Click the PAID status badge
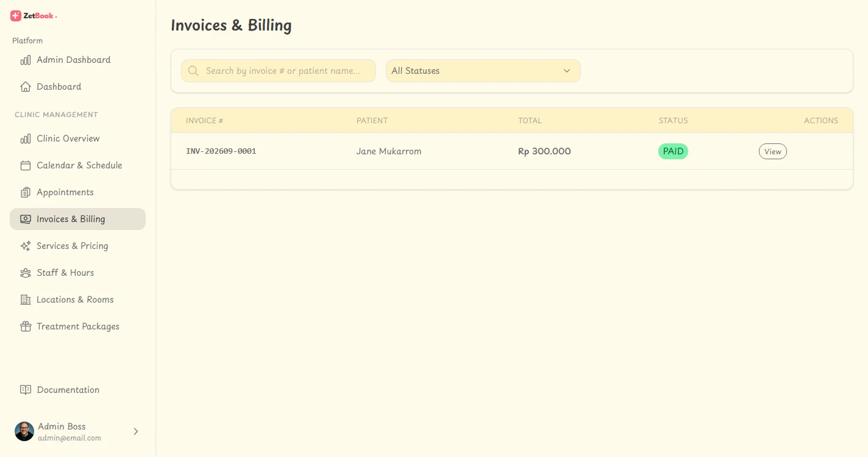 [x=673, y=151]
